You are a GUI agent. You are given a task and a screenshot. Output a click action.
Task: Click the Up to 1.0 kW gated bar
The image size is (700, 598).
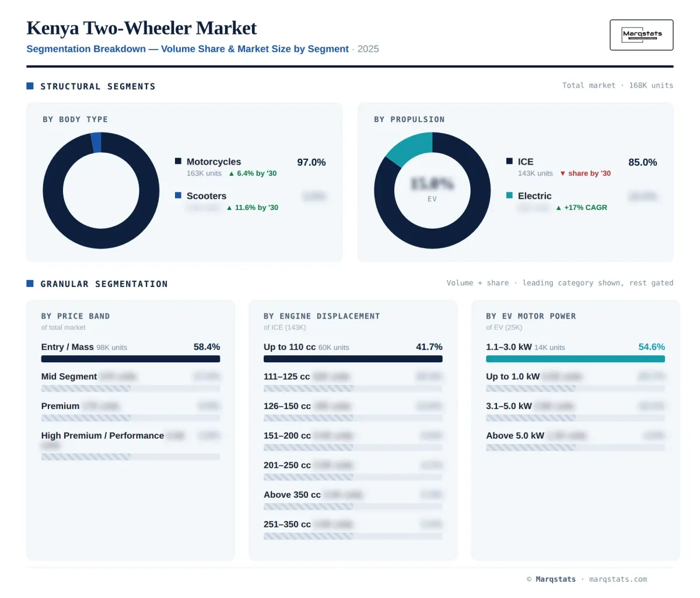(x=575, y=389)
